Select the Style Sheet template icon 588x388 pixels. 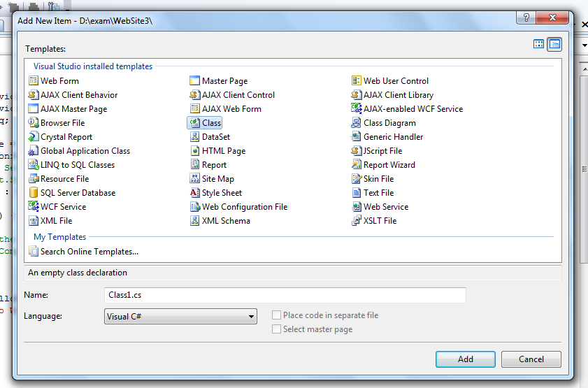(x=194, y=193)
